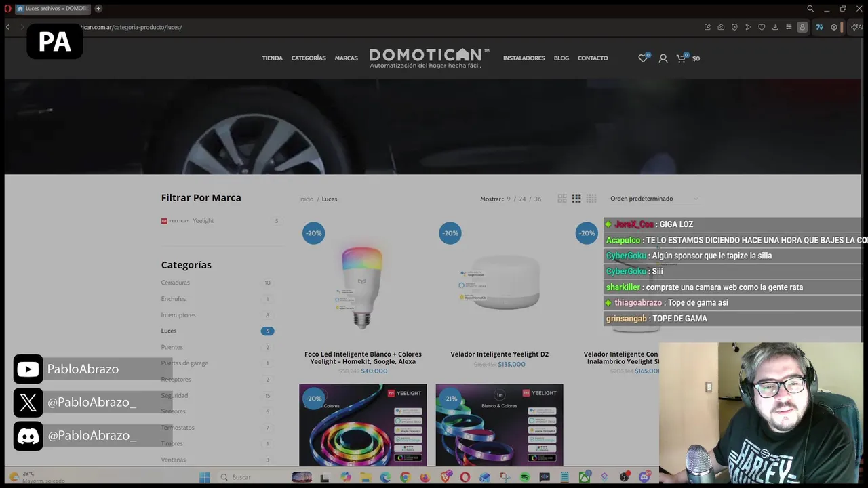Open Foco Led Inteligente Blanco + Colores product
Viewport: 868px width, 488px height.
pyautogui.click(x=363, y=358)
